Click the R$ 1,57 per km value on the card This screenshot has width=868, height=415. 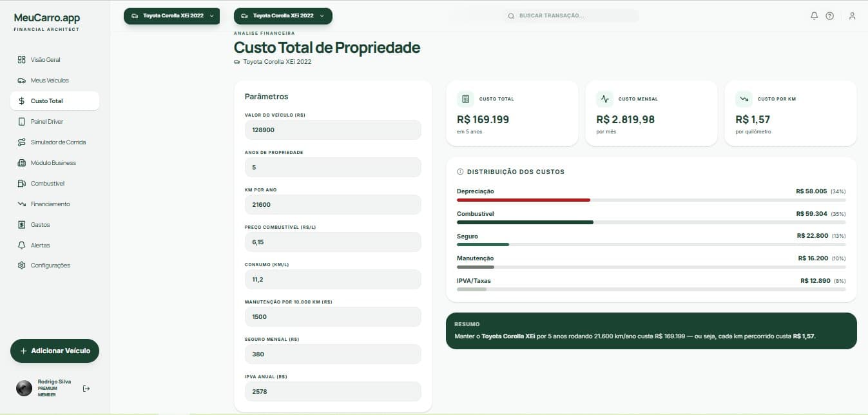pyautogui.click(x=753, y=119)
